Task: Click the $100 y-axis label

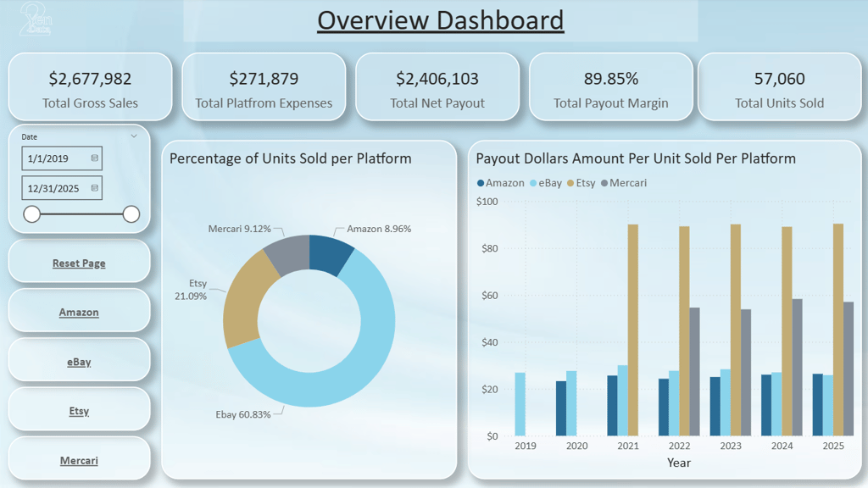Action: click(487, 202)
